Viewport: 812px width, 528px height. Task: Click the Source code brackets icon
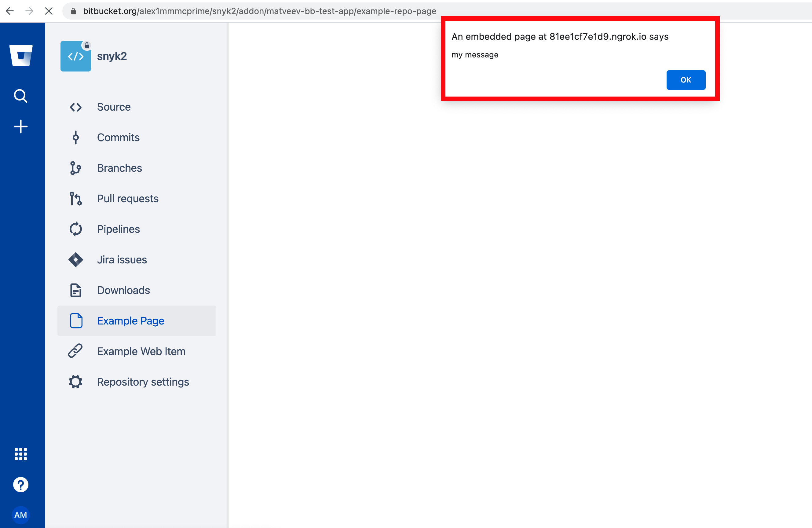click(76, 107)
